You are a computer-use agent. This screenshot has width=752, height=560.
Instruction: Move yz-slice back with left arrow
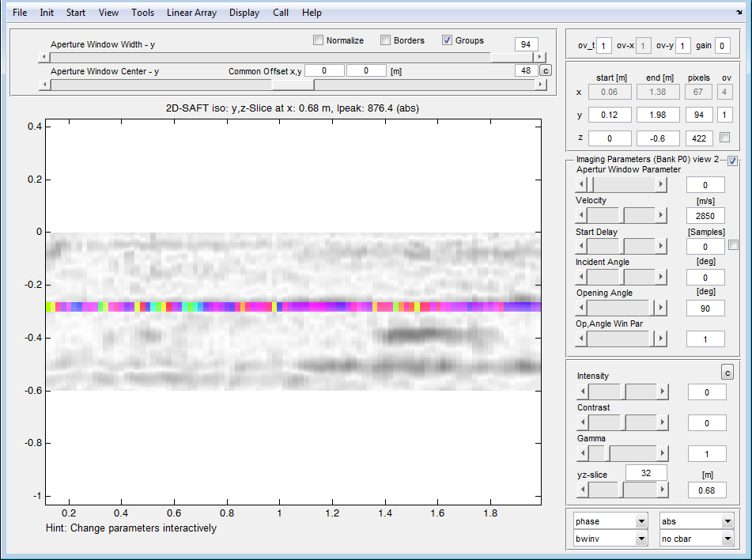583,490
